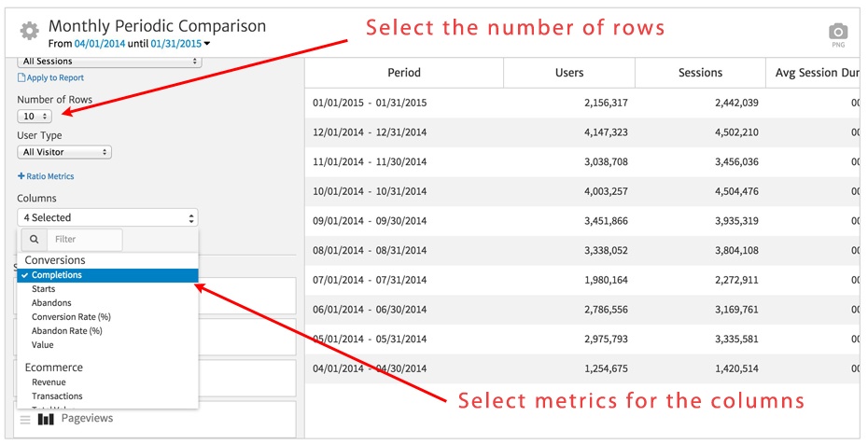Screen dimensions: 868x444
Task: Click sessions value 2,272,911
Action: click(x=736, y=281)
